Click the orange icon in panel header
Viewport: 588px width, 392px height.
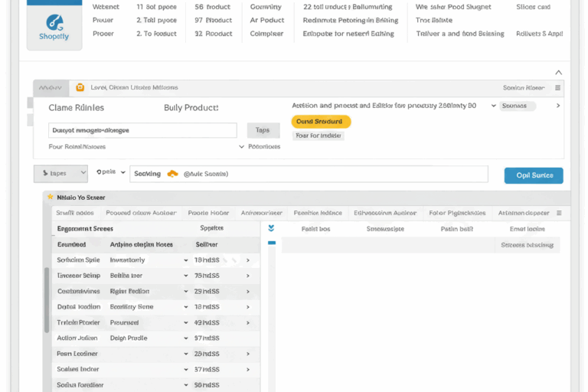(x=79, y=87)
